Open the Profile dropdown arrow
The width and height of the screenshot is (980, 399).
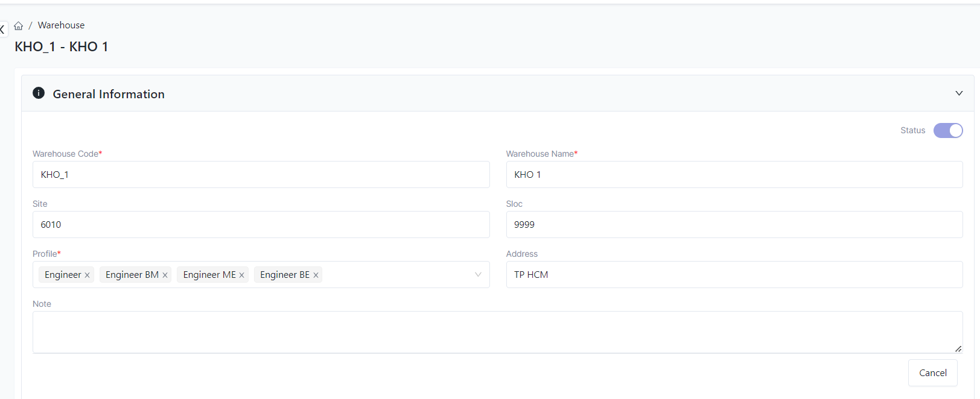pos(478,274)
